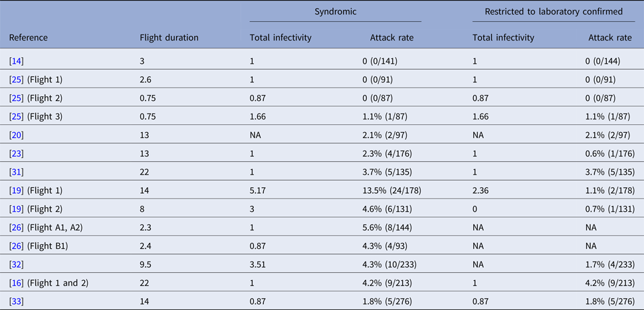Open reference link [20]

(x=15, y=135)
